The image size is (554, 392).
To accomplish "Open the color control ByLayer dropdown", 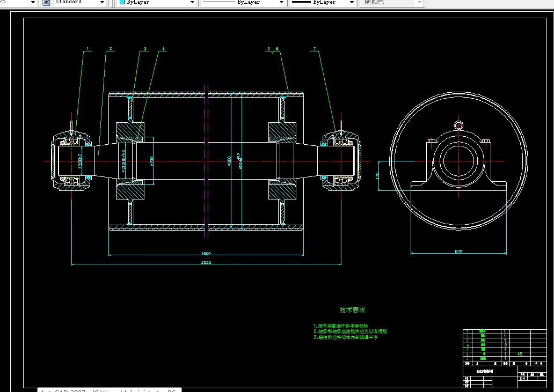I will [192, 3].
